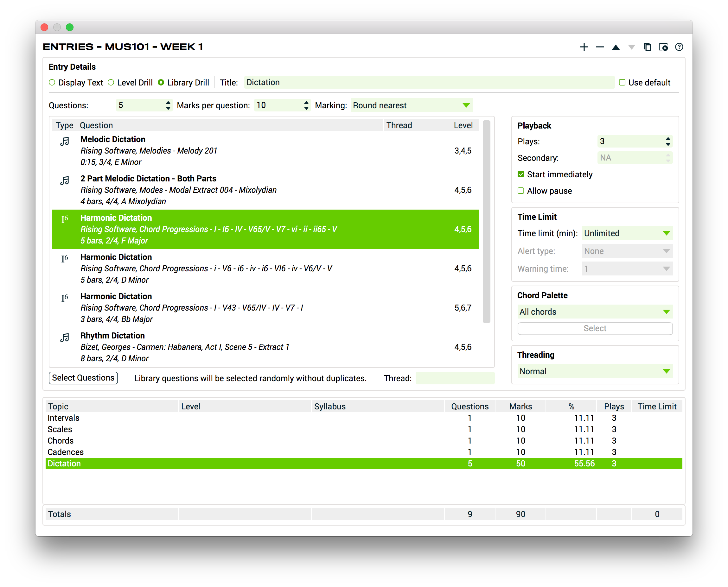The width and height of the screenshot is (728, 587).
Task: Click I6 chord icon of highlighted Harmonic Dictation
Action: coord(65,219)
